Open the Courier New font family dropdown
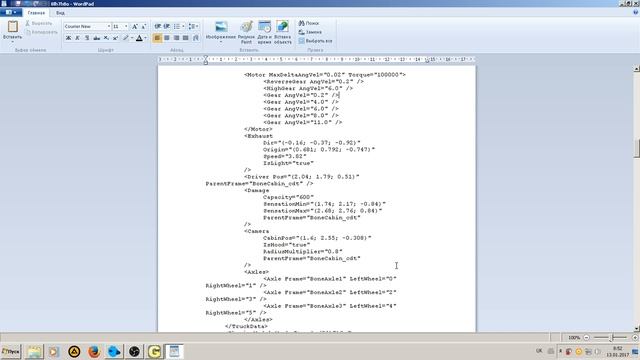 [109, 27]
